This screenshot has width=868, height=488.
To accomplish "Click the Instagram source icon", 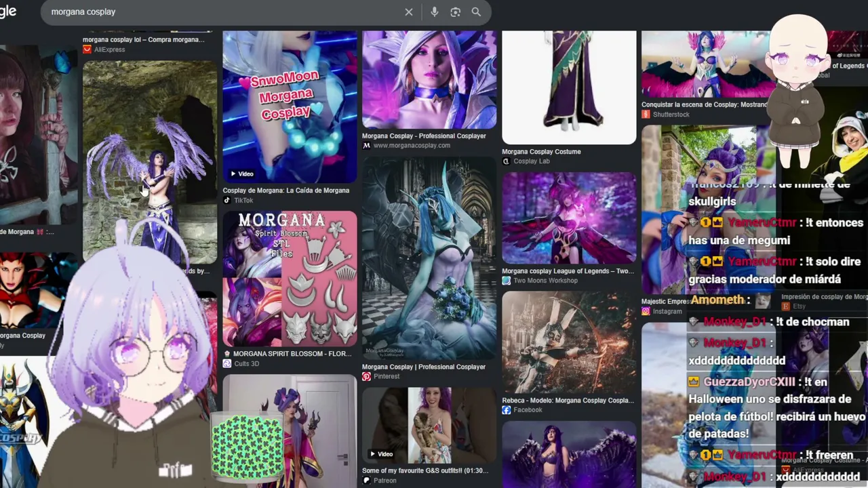I will click(646, 311).
